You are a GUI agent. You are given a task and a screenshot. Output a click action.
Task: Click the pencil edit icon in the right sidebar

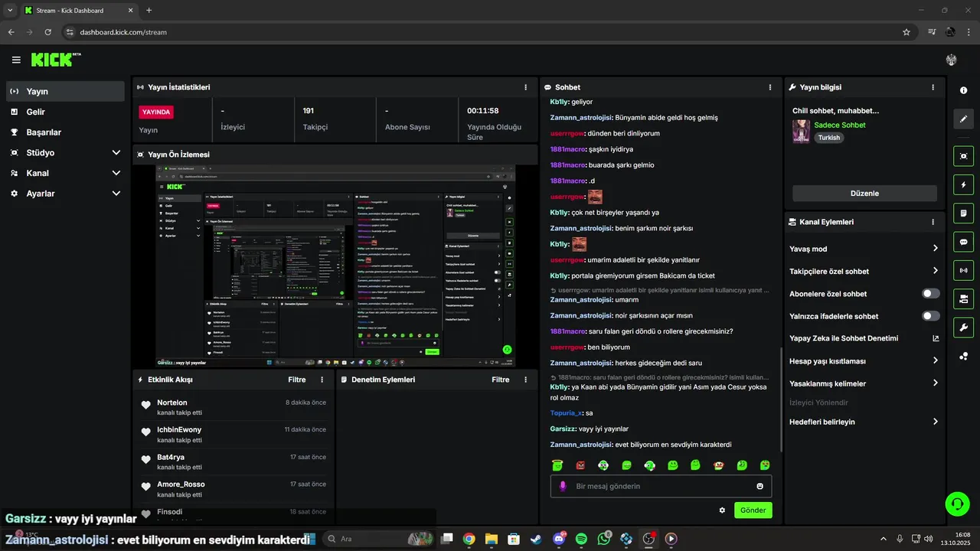963,119
